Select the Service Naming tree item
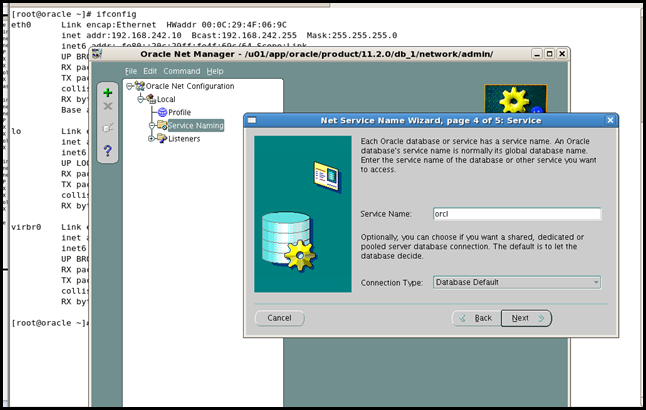The image size is (646, 410). 196,125
